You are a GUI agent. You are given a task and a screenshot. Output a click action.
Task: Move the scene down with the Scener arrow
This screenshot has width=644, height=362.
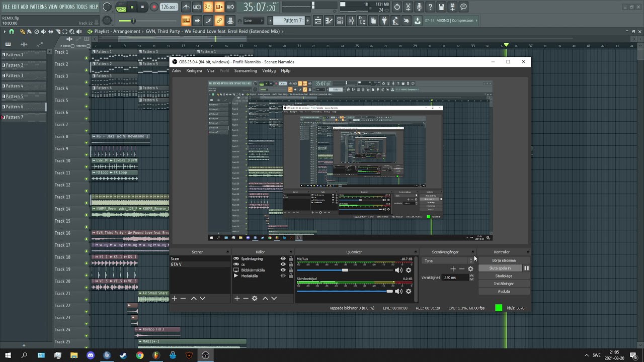pos(203,298)
